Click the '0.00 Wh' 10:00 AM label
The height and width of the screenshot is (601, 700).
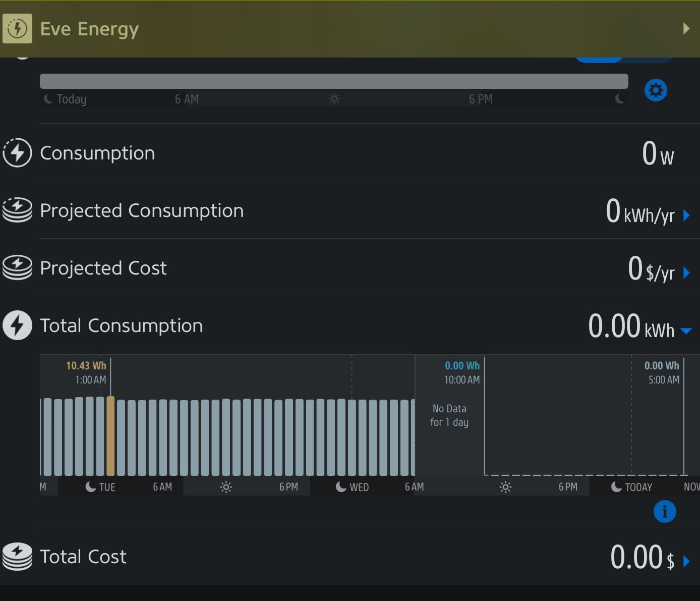tap(462, 365)
